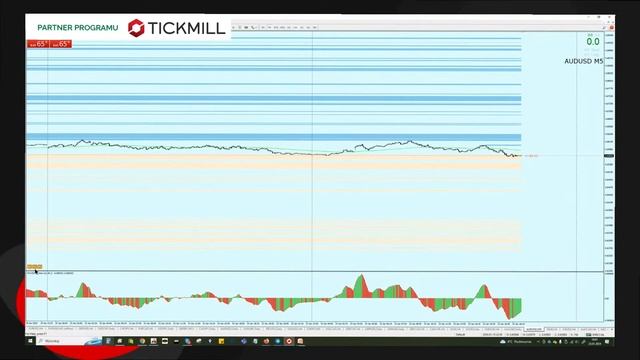The image size is (640, 360).
Task: Click the taskbar clock
Action: pyautogui.click(x=594, y=342)
